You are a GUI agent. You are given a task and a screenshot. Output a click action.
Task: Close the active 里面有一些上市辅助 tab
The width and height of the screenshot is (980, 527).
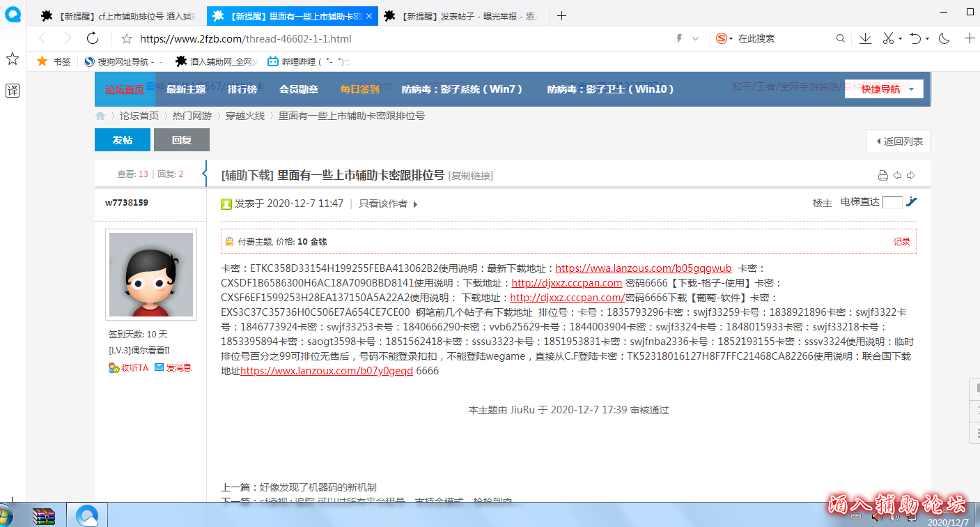click(368, 15)
